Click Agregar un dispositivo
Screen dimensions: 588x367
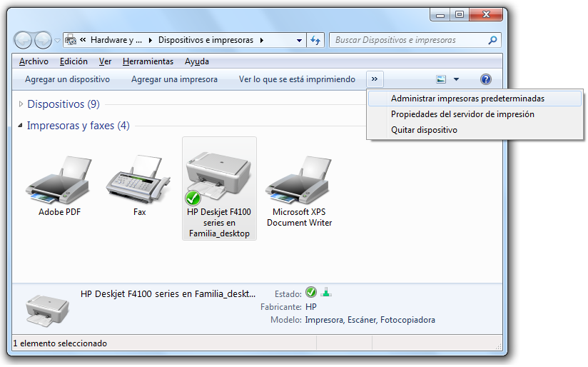(68, 79)
